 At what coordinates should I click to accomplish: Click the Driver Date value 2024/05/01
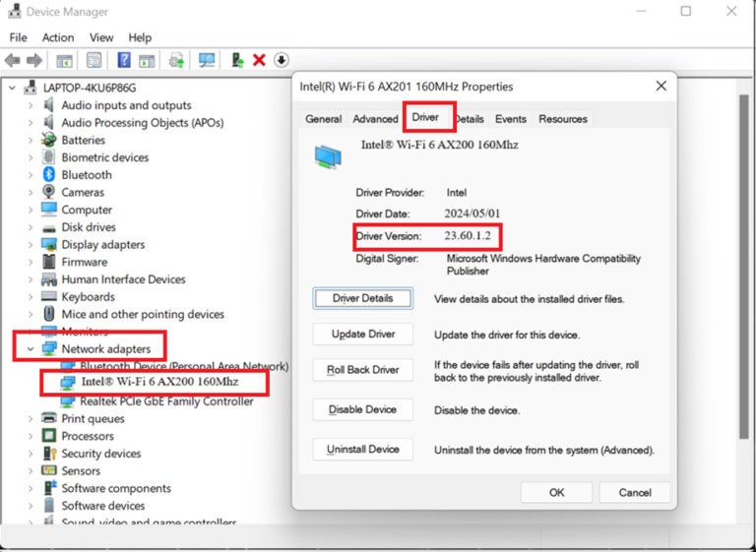tap(472, 214)
